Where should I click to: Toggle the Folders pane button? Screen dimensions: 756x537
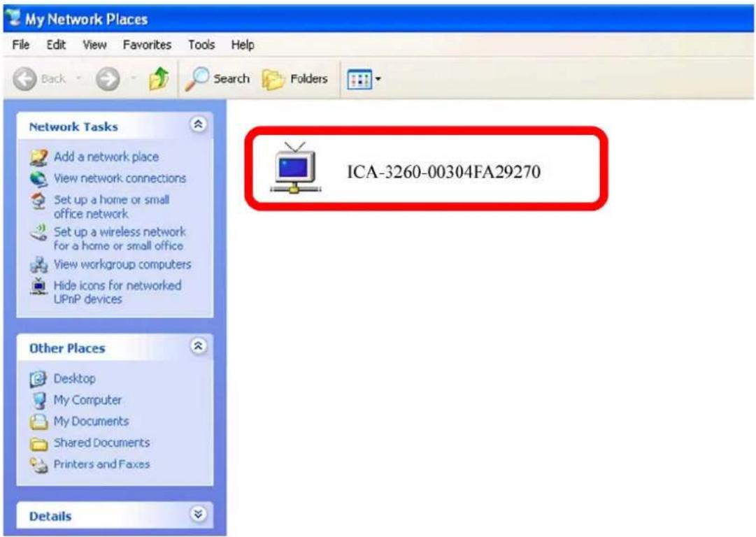click(x=294, y=78)
